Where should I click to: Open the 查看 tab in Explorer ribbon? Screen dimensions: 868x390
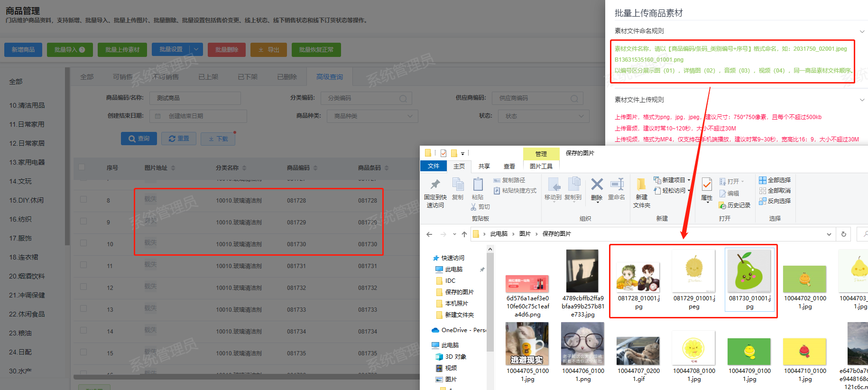tap(509, 167)
